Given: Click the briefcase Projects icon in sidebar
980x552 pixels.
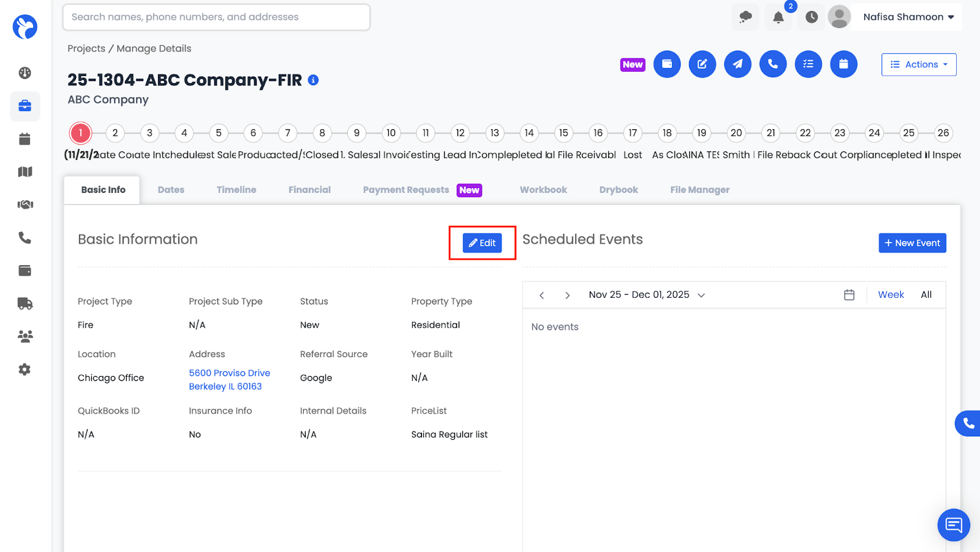Looking at the screenshot, I should [24, 106].
